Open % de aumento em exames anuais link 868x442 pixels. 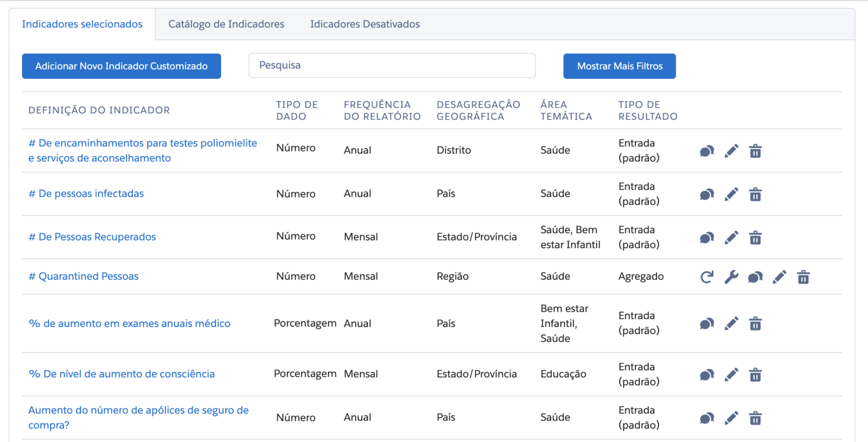[x=129, y=323]
